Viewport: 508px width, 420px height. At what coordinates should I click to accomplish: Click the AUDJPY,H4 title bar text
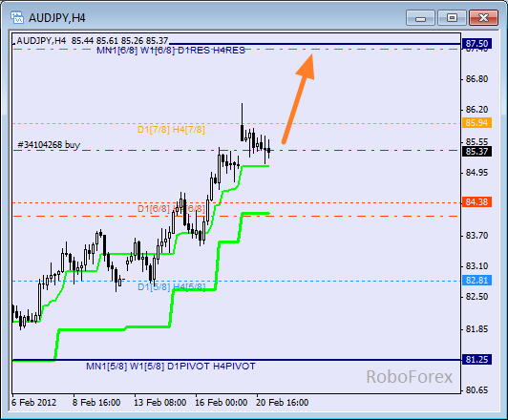57,18
